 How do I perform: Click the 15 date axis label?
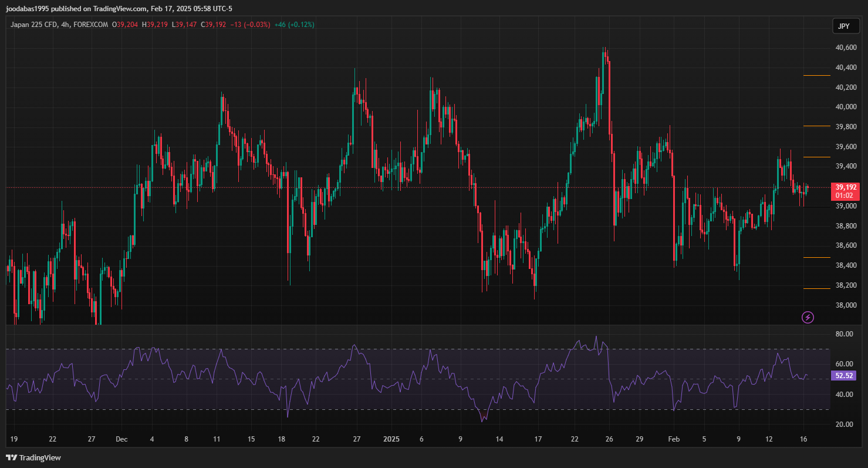click(x=251, y=439)
